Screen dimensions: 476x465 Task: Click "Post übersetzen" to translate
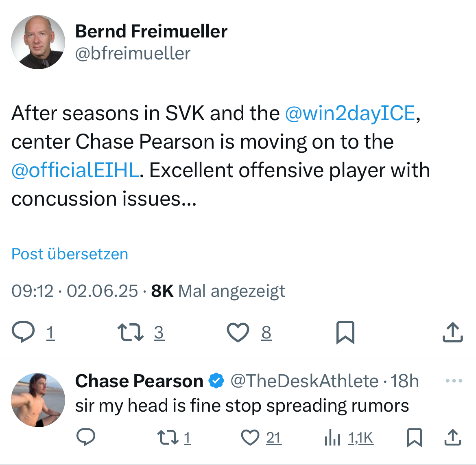70,254
